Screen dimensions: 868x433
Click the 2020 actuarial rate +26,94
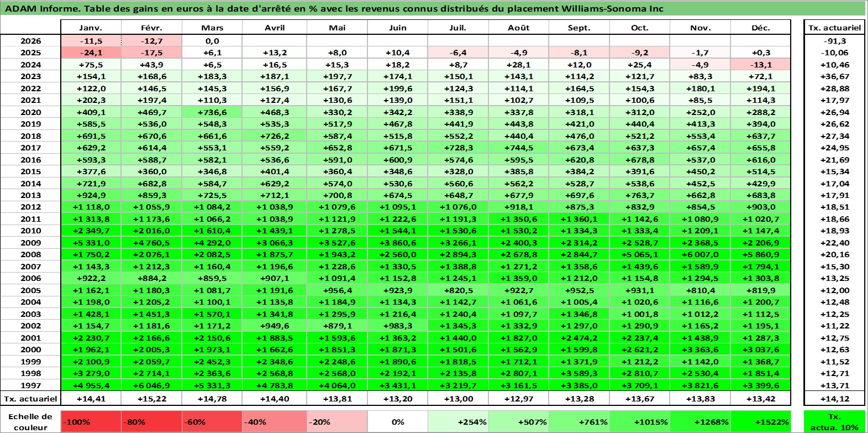[834, 112]
